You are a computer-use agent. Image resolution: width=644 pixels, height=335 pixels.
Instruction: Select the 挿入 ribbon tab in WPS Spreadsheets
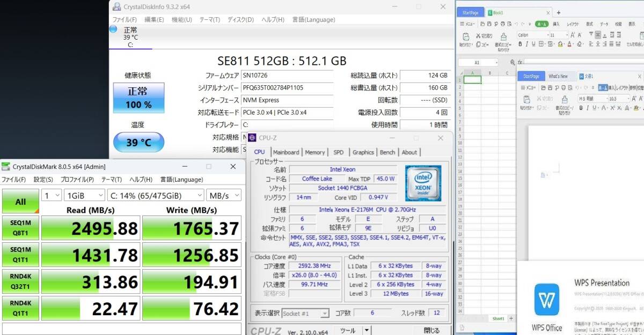(x=556, y=24)
